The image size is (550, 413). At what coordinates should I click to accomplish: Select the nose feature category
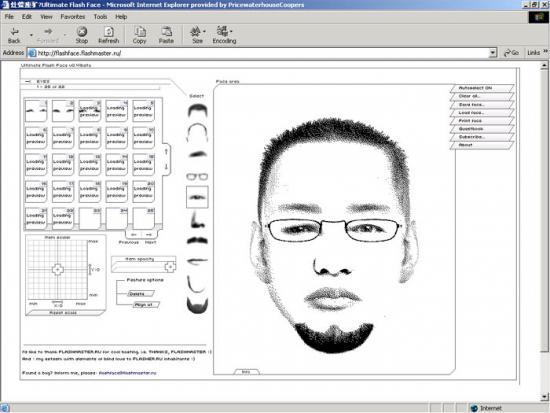pyautogui.click(x=197, y=220)
